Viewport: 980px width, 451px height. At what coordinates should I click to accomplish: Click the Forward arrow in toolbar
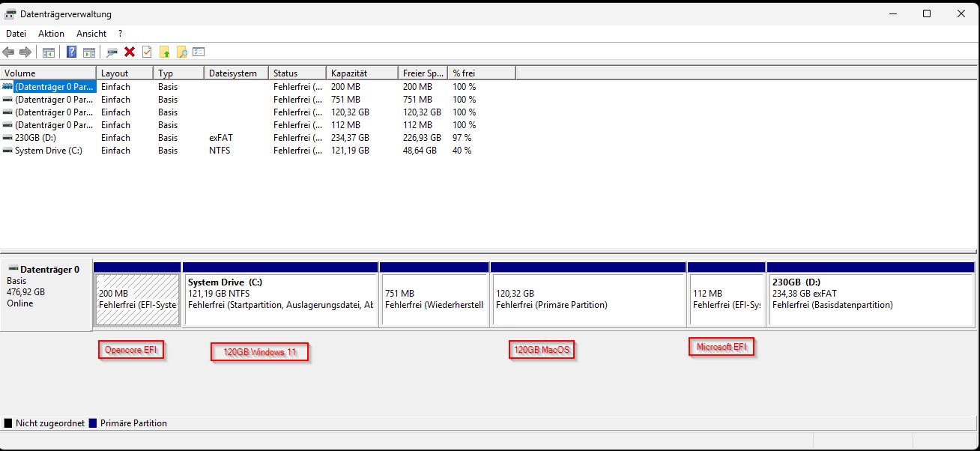[x=25, y=52]
